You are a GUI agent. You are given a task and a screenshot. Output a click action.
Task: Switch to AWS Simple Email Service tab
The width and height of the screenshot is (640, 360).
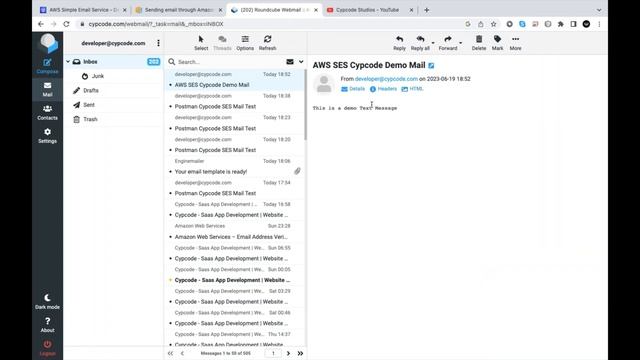coord(84,10)
